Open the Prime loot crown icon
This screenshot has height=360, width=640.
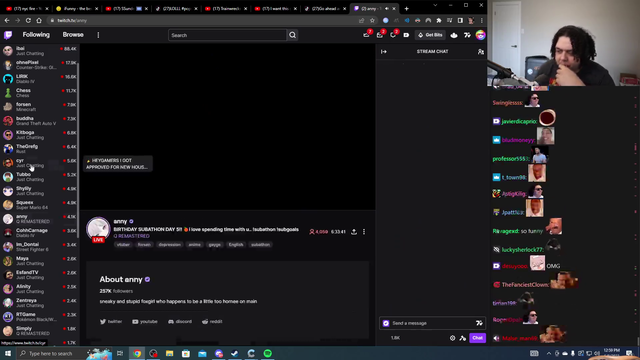click(x=367, y=35)
